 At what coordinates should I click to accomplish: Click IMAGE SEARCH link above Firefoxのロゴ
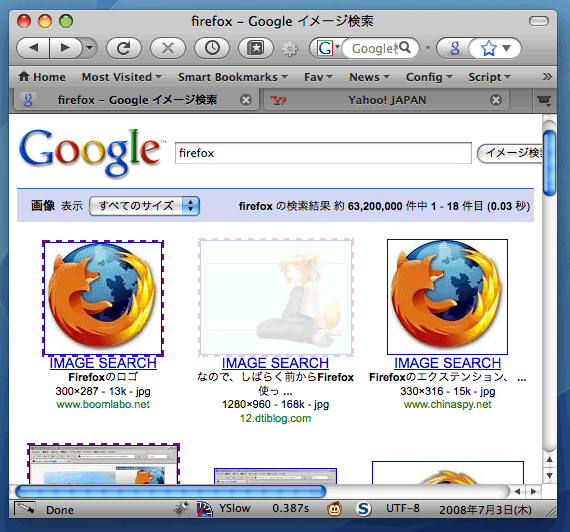click(x=103, y=363)
